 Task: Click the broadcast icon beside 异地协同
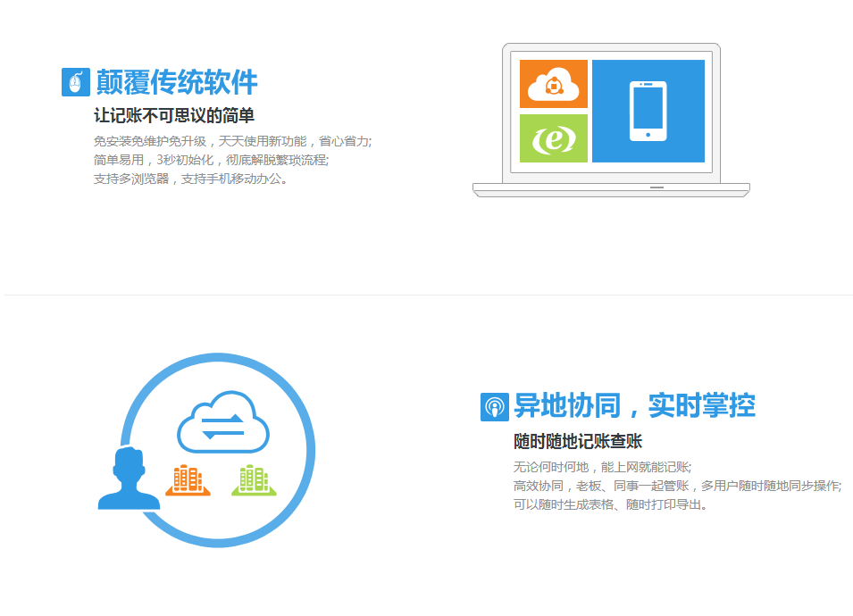(x=494, y=407)
